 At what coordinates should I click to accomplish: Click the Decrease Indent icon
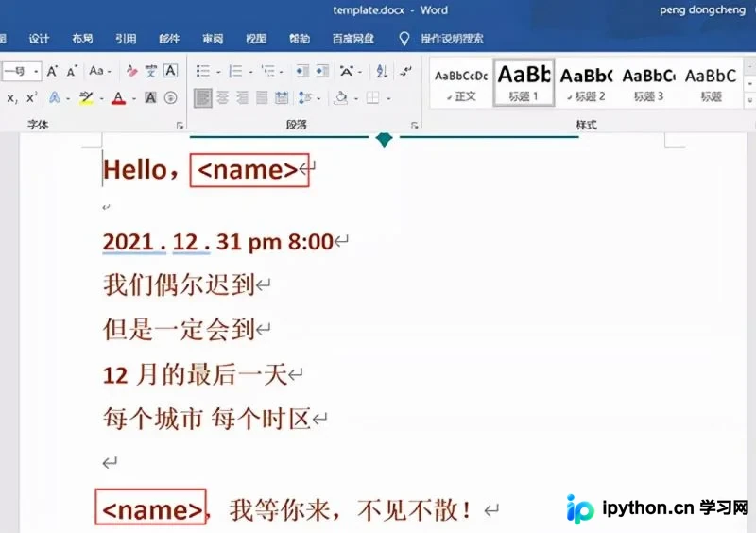point(302,72)
